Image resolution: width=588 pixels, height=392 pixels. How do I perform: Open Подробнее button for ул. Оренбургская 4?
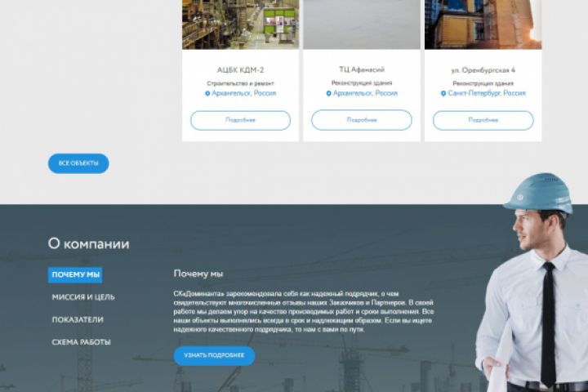pos(483,120)
